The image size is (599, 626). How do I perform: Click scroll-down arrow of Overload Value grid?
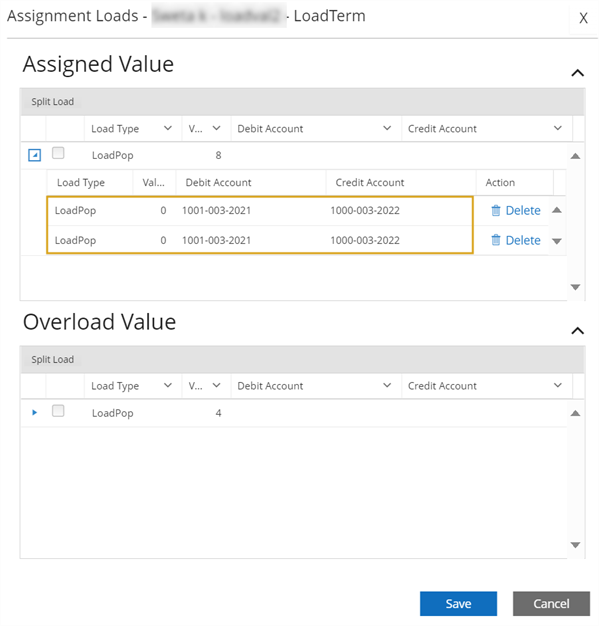pos(575,545)
